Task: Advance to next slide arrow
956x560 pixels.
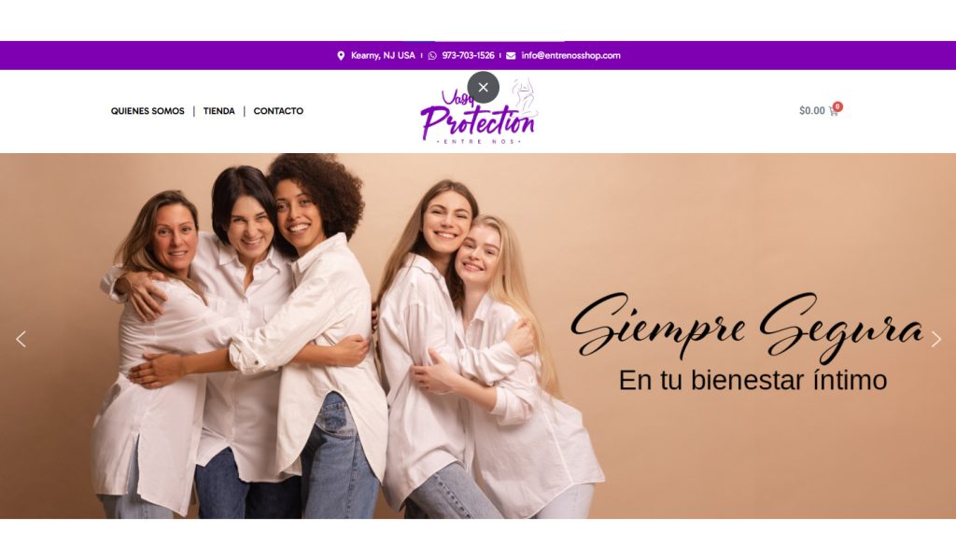Action: (935, 339)
